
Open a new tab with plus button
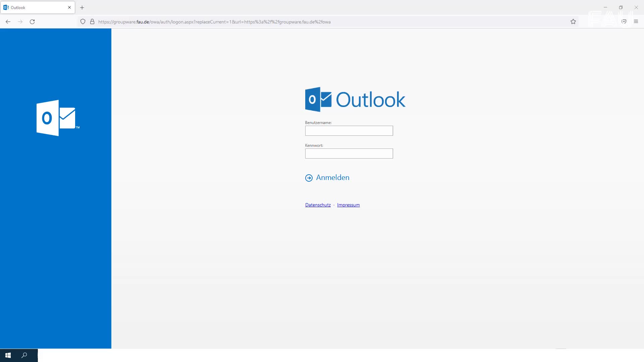[x=82, y=7]
